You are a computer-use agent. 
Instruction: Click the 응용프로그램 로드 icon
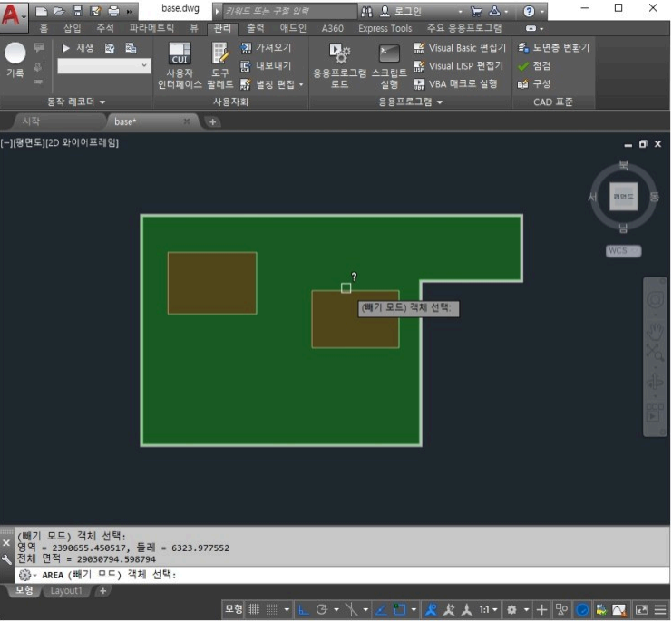[339, 65]
